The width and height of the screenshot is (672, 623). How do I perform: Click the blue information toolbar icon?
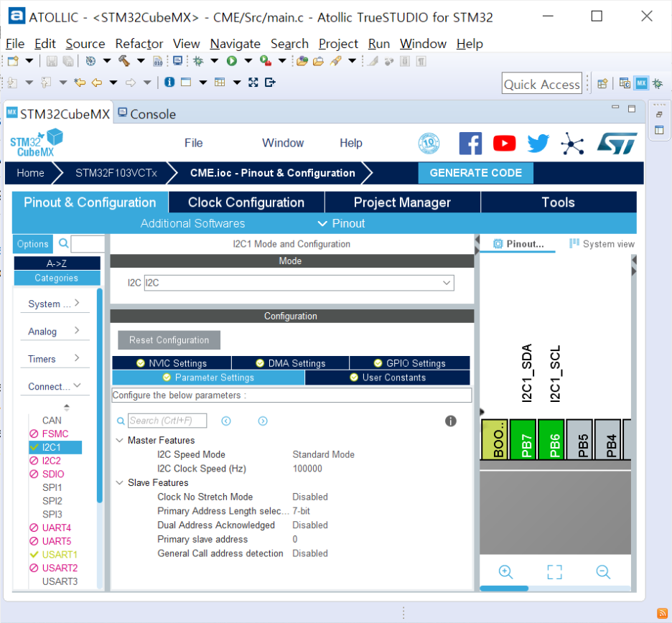point(169,82)
